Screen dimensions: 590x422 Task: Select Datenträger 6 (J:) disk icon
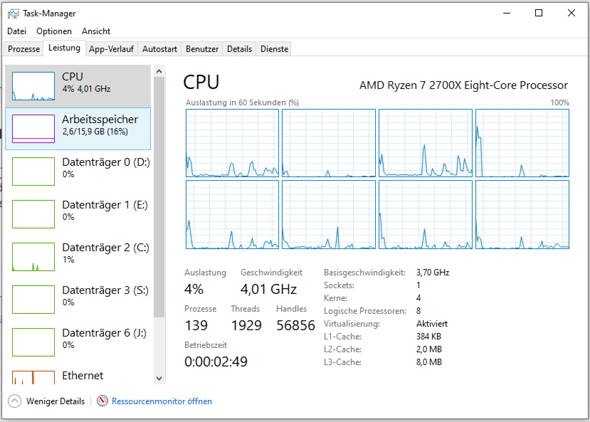pyautogui.click(x=33, y=342)
